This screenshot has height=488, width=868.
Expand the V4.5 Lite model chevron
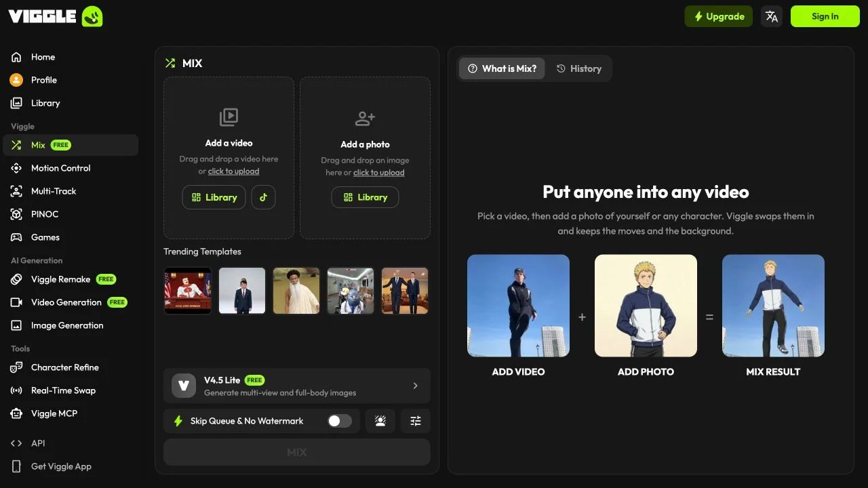416,386
